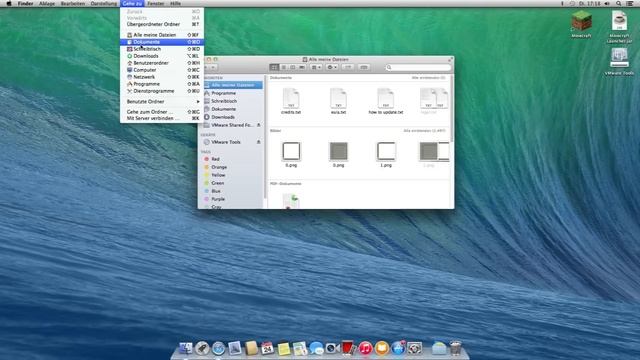Open FaceTime from the Dock
Viewport: 640px width, 360px height.
tap(332, 348)
